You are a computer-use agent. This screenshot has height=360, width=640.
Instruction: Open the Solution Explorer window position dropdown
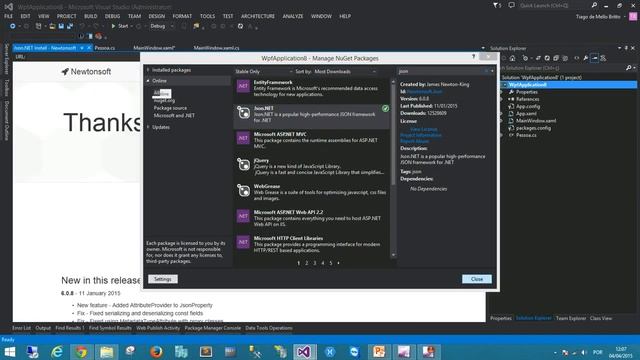pyautogui.click(x=620, y=48)
